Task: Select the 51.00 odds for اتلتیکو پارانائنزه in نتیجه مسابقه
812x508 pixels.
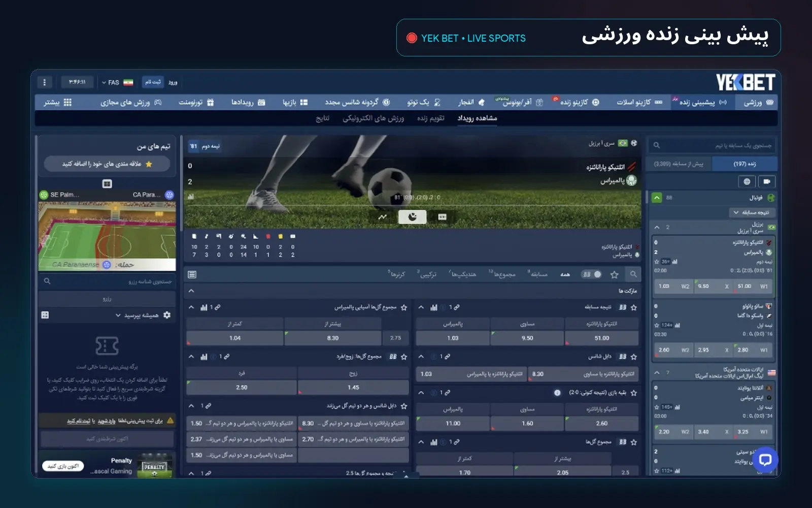Action: point(602,338)
